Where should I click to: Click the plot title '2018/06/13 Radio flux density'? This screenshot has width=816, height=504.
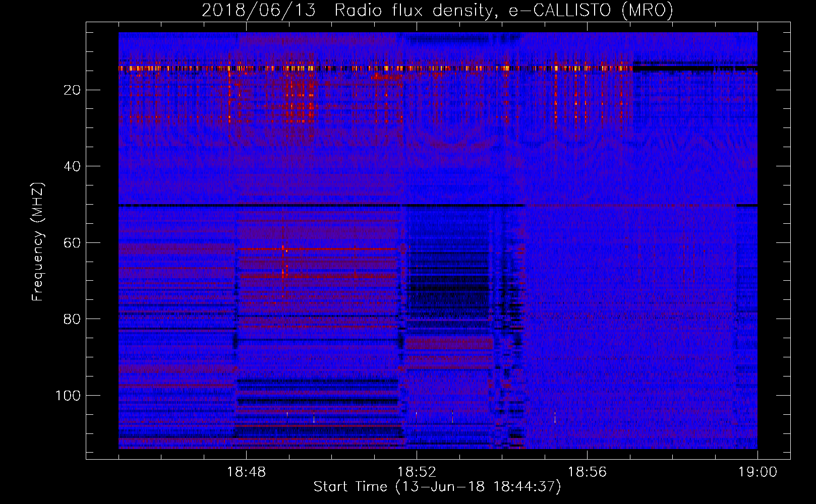point(347,11)
